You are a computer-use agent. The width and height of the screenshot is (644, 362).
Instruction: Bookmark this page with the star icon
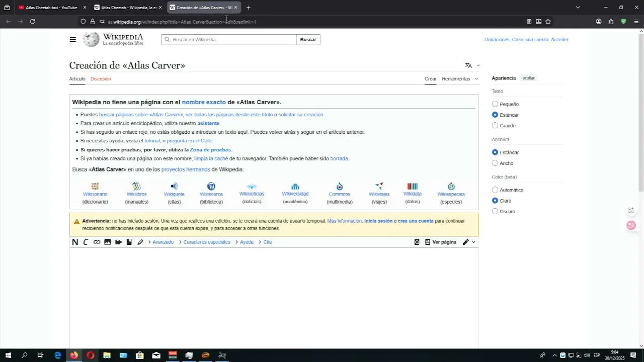click(x=548, y=22)
